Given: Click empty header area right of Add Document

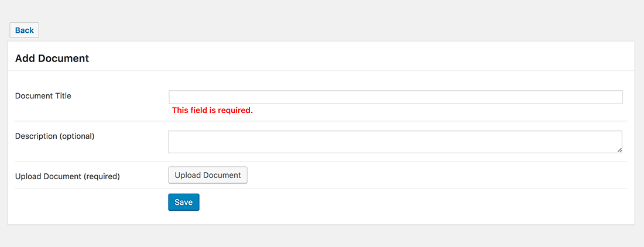Looking at the screenshot, I should (351, 59).
